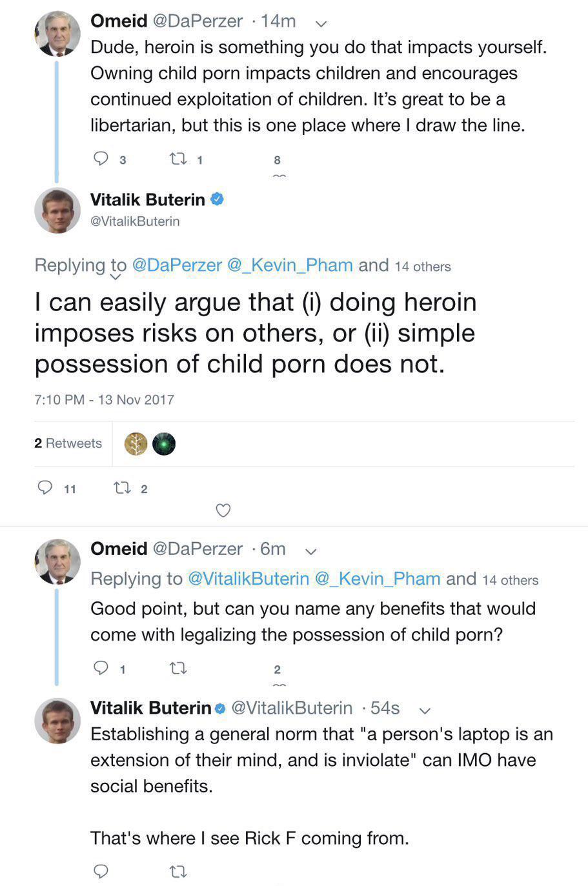Viewport: 588px width, 886px height.
Task: Retweet Omeid's tweet posted 14m ago
Action: click(x=177, y=159)
